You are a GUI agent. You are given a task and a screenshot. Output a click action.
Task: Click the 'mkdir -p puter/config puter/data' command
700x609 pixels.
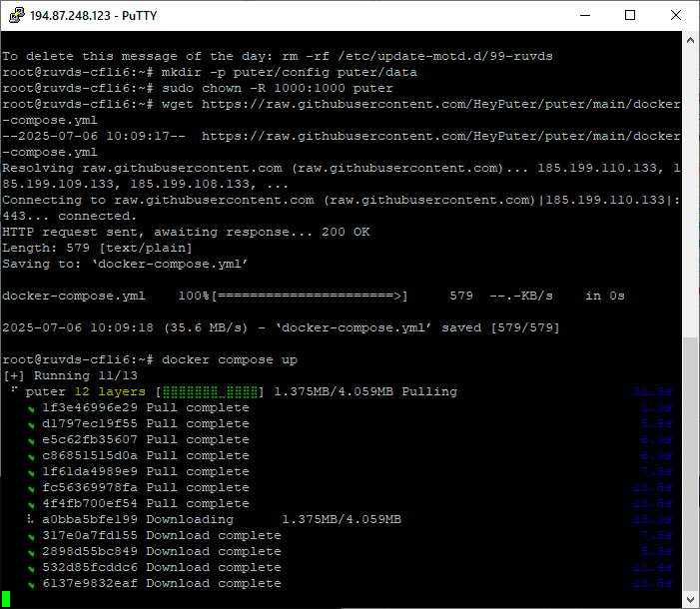pos(290,72)
